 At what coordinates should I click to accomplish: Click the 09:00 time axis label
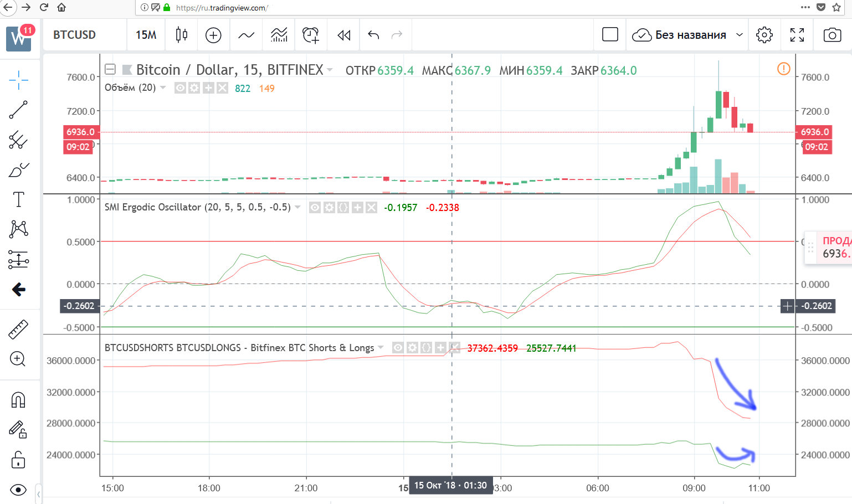coord(694,488)
